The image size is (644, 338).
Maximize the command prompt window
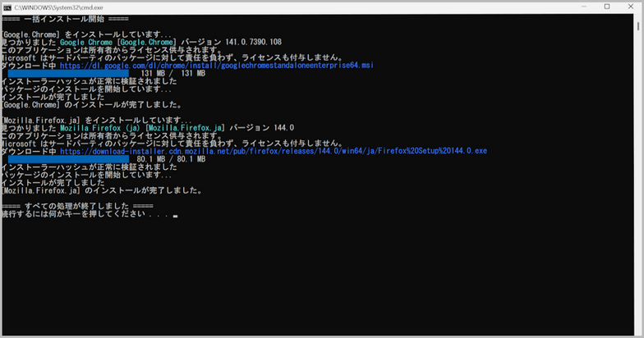(606, 7)
